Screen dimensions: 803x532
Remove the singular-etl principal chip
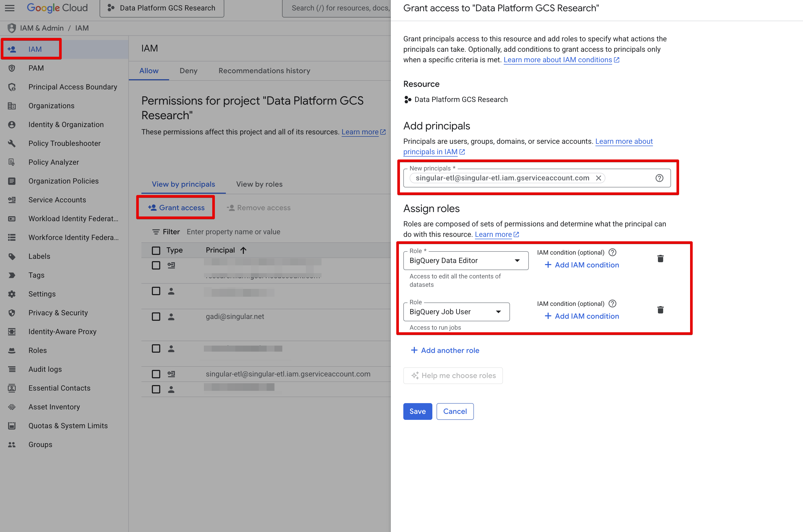(x=598, y=178)
